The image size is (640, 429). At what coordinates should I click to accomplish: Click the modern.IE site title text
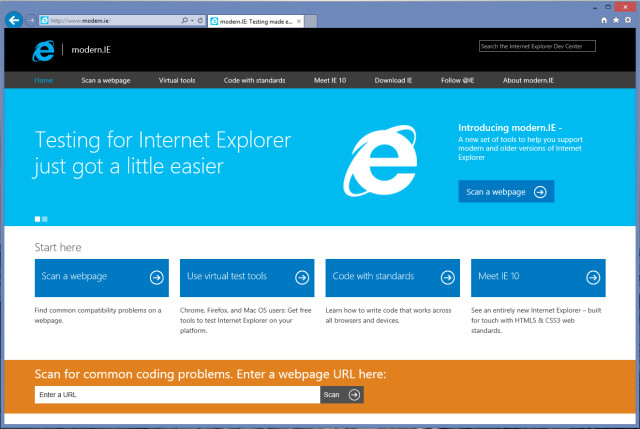coord(91,50)
